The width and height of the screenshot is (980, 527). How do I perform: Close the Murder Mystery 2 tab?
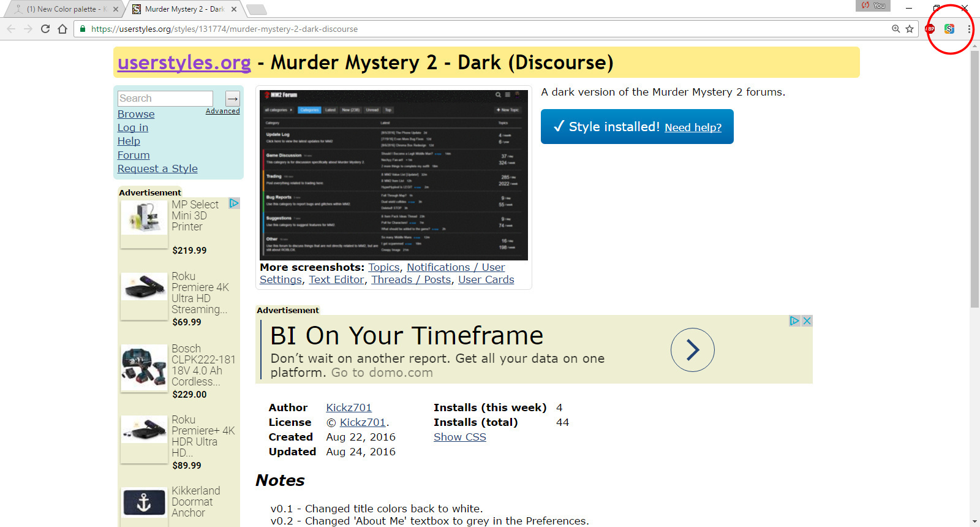pos(234,9)
